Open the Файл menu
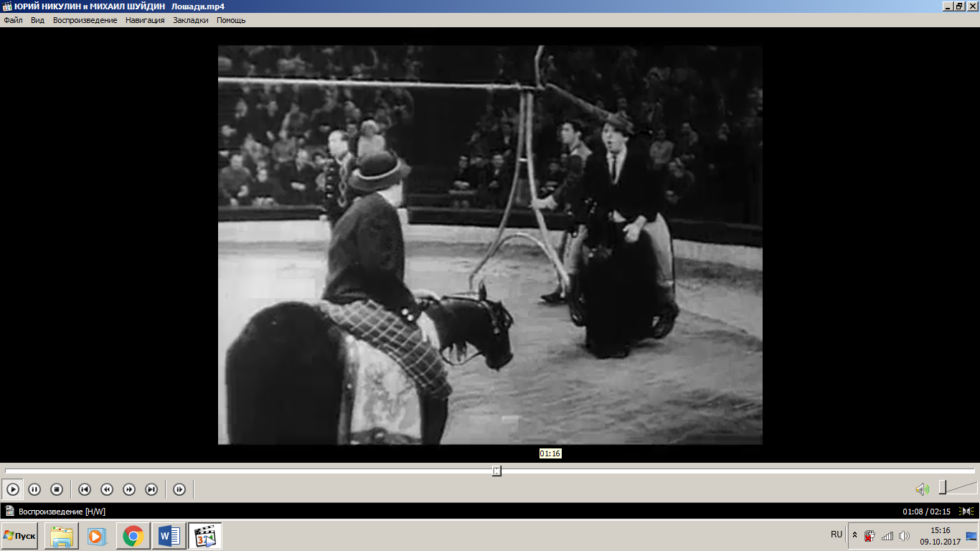Image resolution: width=980 pixels, height=551 pixels. [x=13, y=20]
